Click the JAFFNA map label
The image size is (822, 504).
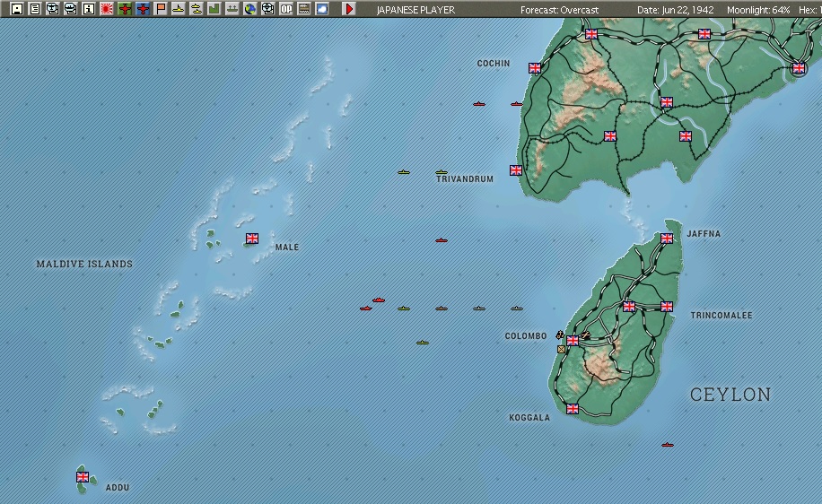pos(704,234)
